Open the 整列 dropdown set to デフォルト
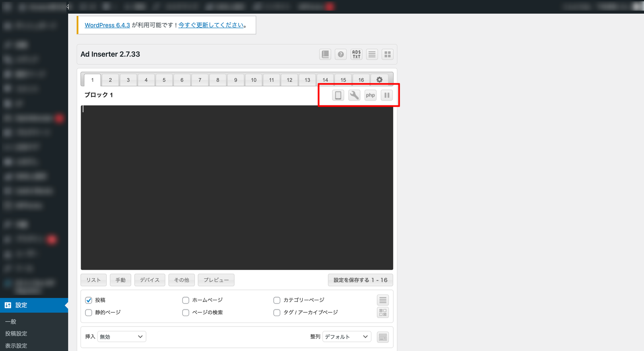The width and height of the screenshot is (644, 351). [x=347, y=337]
